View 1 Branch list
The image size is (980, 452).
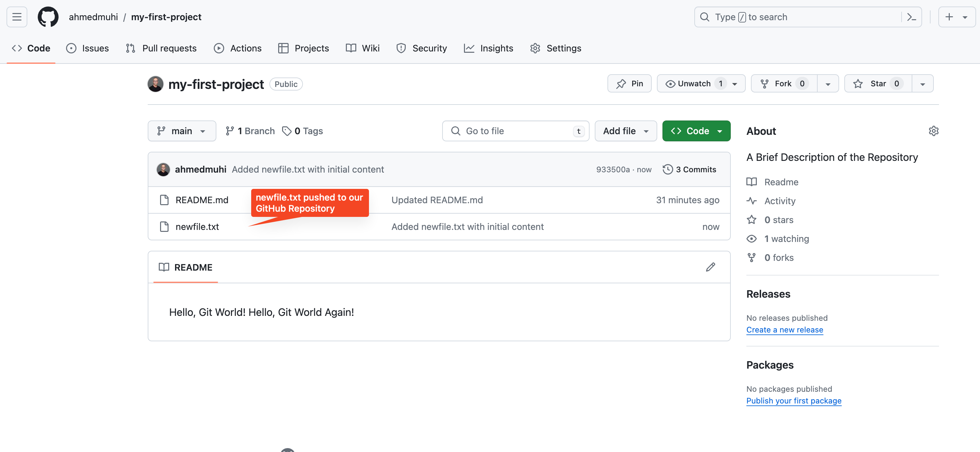coord(250,131)
